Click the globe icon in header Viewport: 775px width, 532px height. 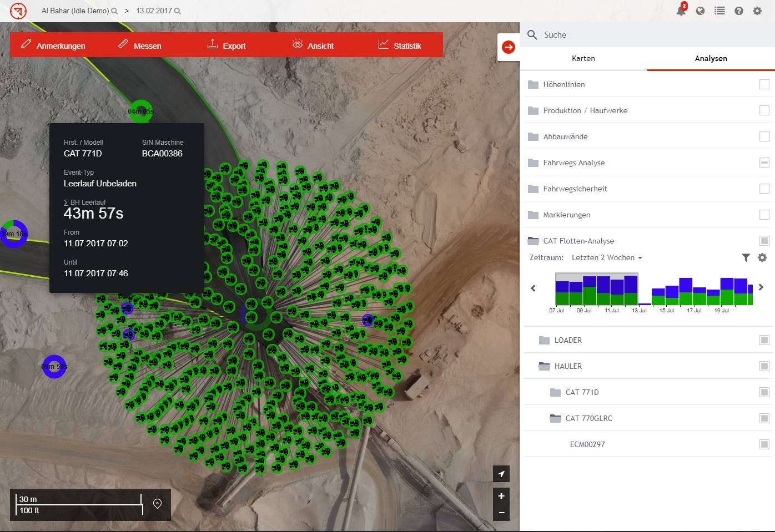pos(700,11)
